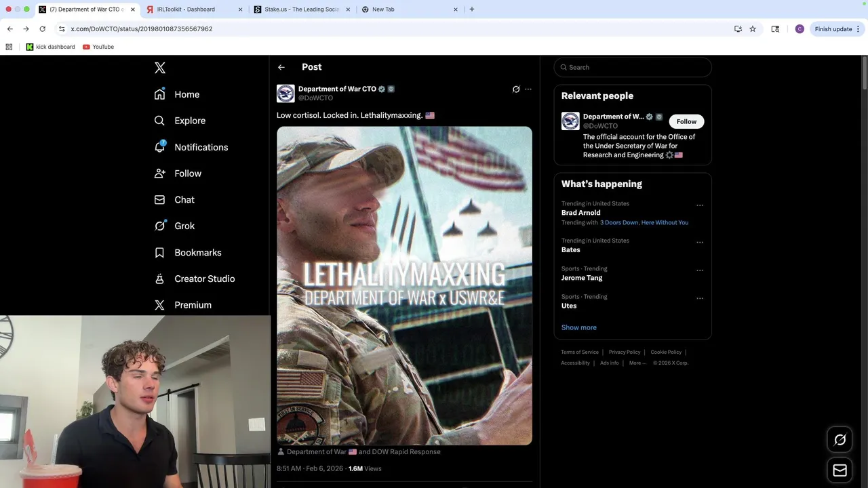Click the X search field

633,67
